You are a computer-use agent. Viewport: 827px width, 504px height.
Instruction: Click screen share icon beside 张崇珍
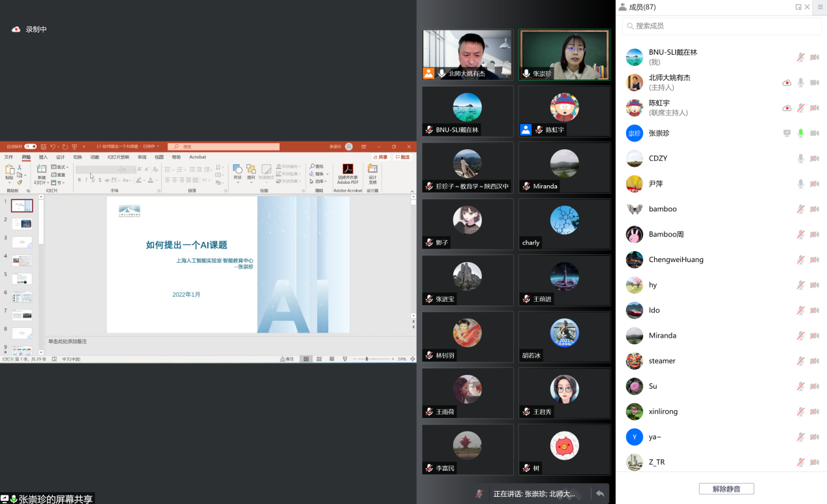pyautogui.click(x=787, y=133)
